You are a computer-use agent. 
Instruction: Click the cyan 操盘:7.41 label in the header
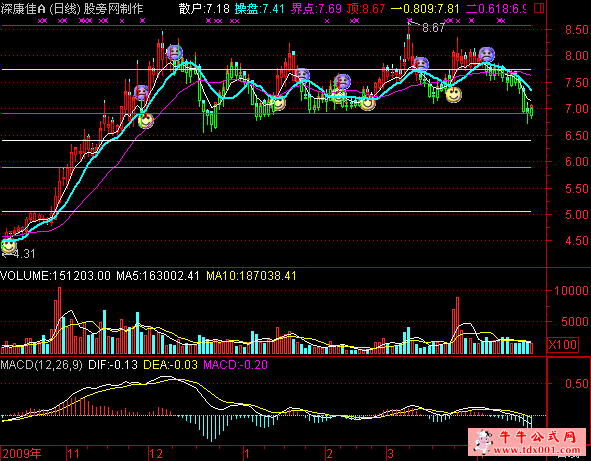tap(259, 8)
